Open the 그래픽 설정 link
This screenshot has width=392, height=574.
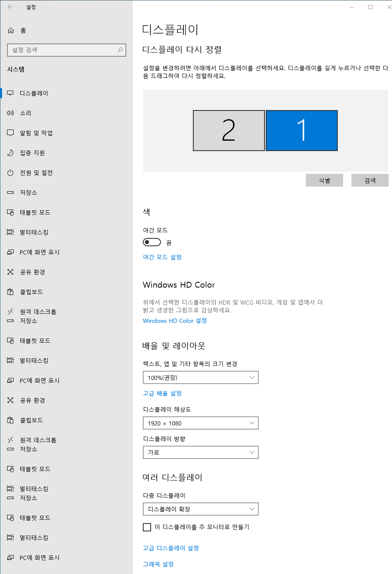pos(158,564)
